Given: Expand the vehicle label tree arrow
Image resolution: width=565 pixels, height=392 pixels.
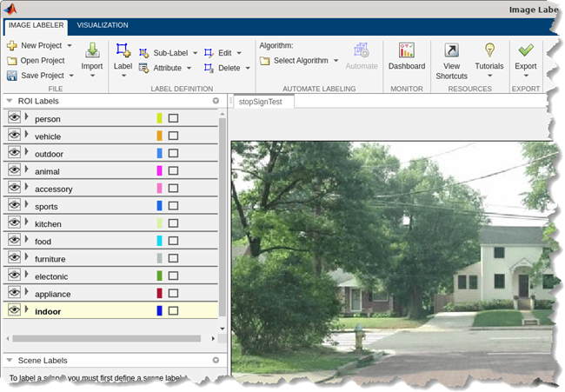Looking at the screenshot, I should point(26,135).
